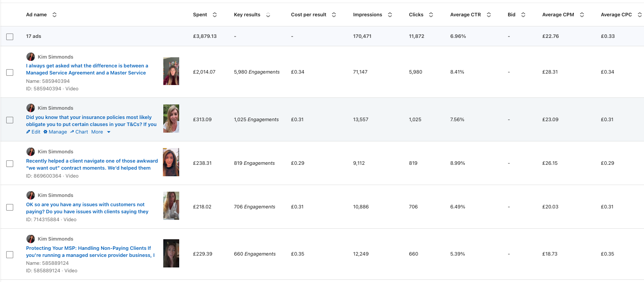This screenshot has width=644, height=282.
Task: Sort by Ad name column arrows
Action: point(54,15)
